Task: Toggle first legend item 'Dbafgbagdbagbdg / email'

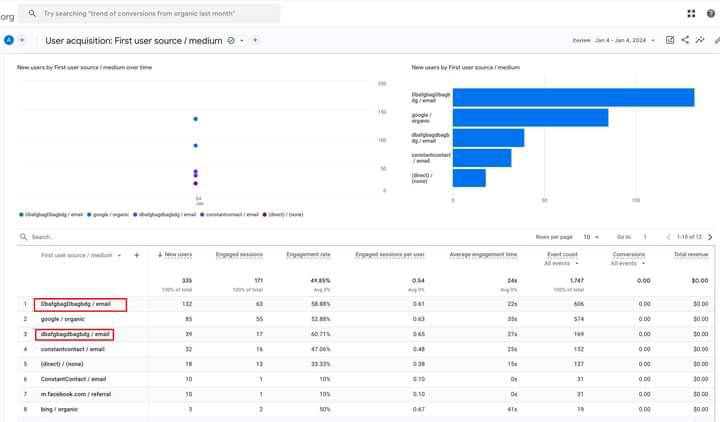Action: tap(51, 214)
